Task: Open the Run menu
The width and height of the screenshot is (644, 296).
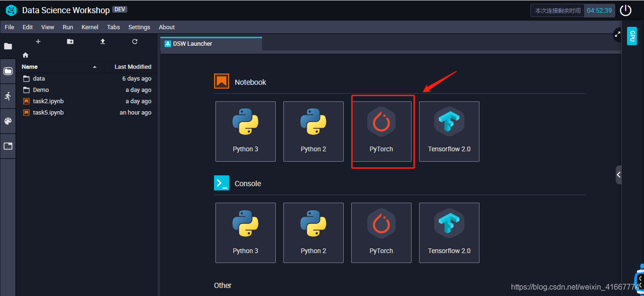Action: [68, 27]
